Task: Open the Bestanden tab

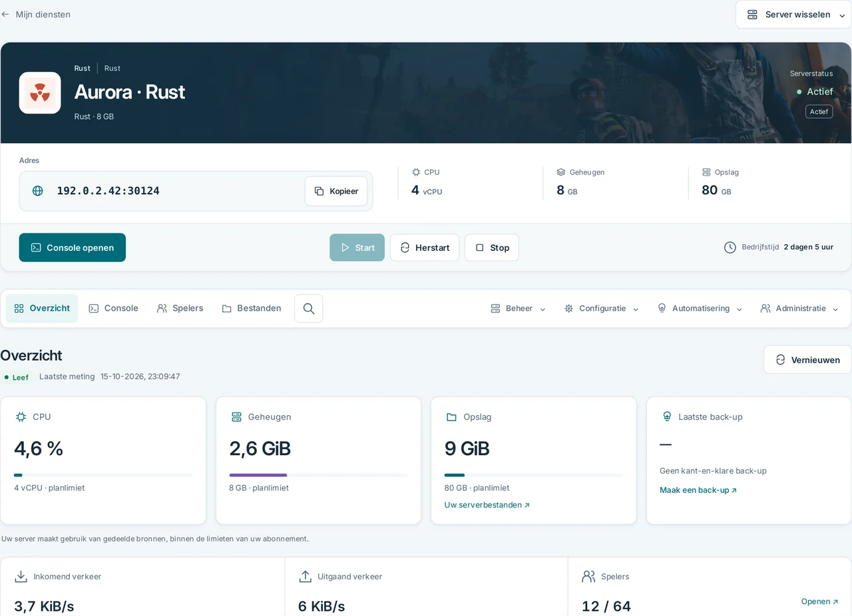Action: [x=251, y=309]
